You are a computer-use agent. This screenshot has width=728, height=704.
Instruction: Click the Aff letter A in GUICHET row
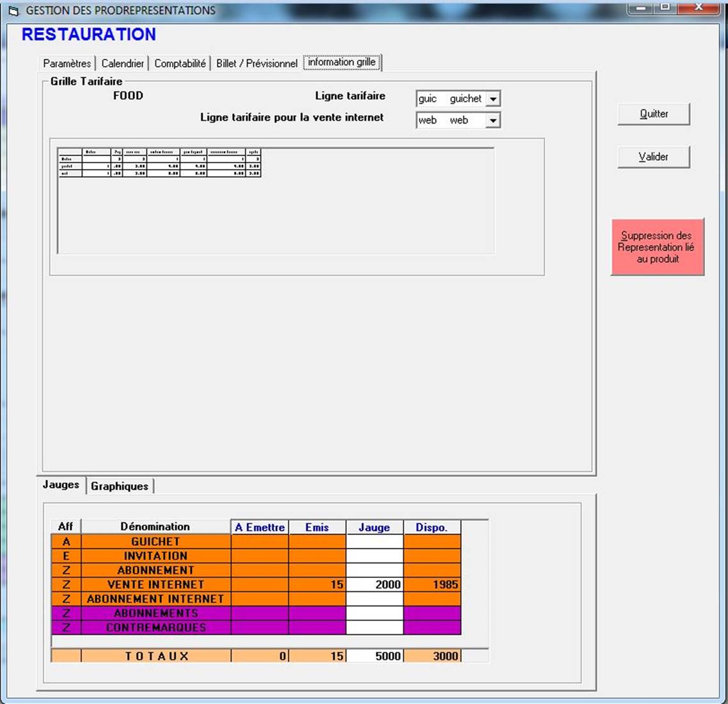(66, 541)
